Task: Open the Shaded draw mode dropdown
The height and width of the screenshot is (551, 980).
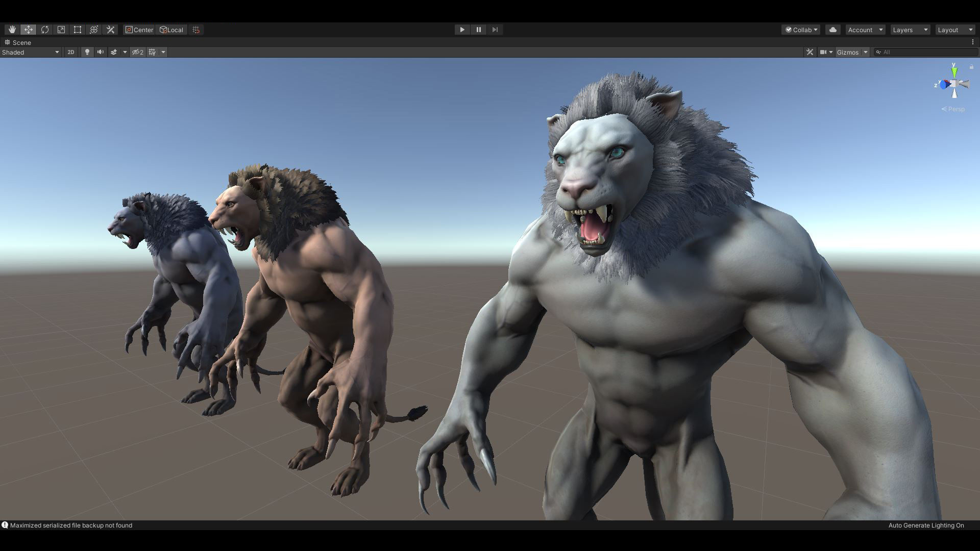Action: pos(31,52)
